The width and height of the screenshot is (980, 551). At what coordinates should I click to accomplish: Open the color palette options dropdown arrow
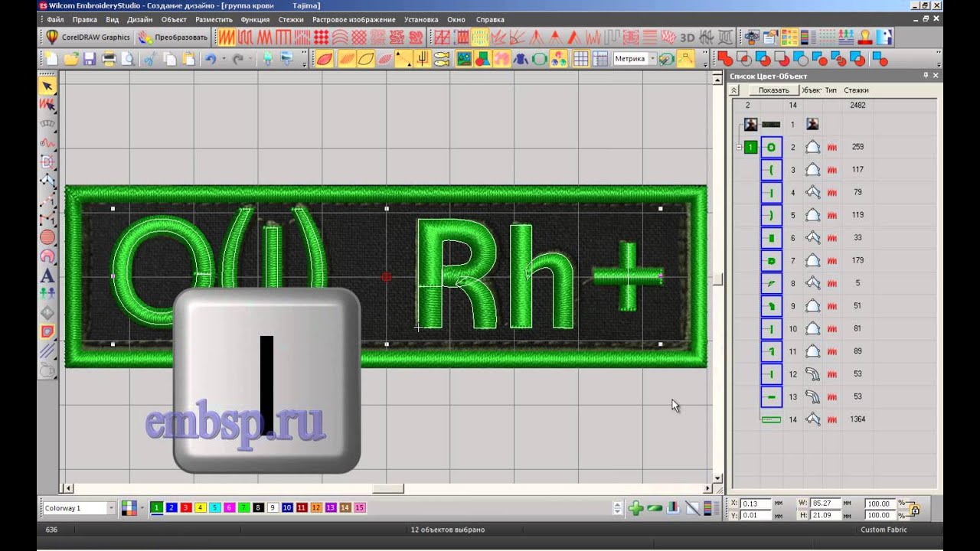143,508
